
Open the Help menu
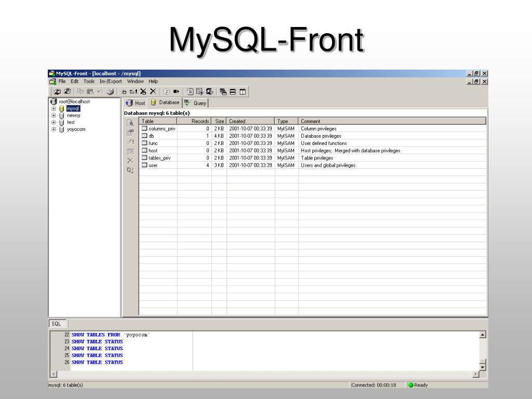pos(153,82)
